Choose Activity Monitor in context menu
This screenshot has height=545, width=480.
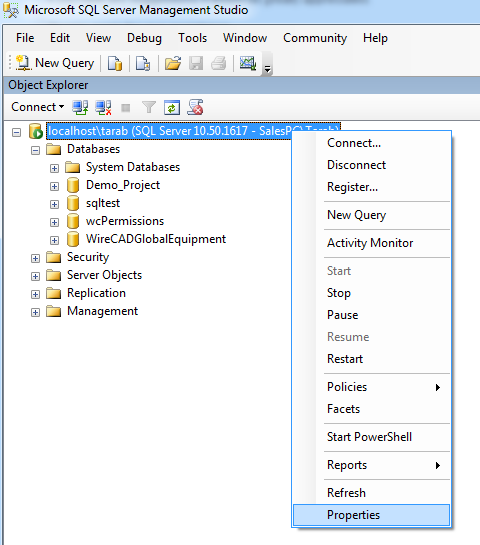tap(372, 243)
